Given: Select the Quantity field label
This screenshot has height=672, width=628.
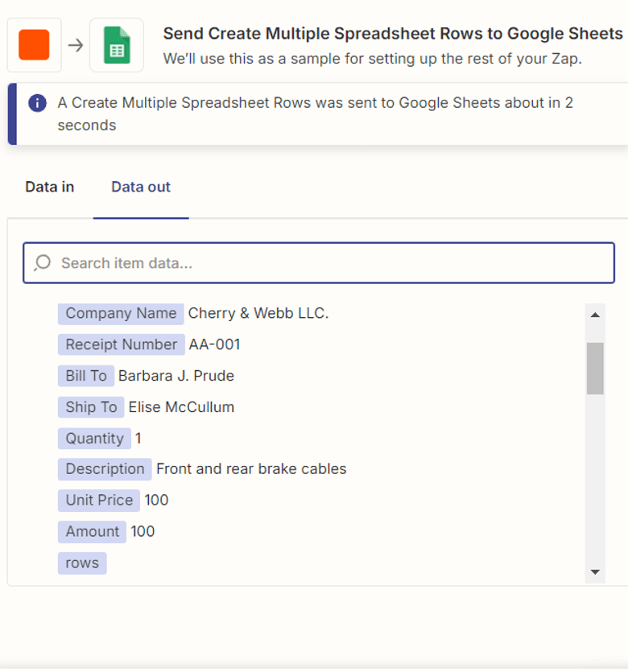Looking at the screenshot, I should (x=94, y=439).
